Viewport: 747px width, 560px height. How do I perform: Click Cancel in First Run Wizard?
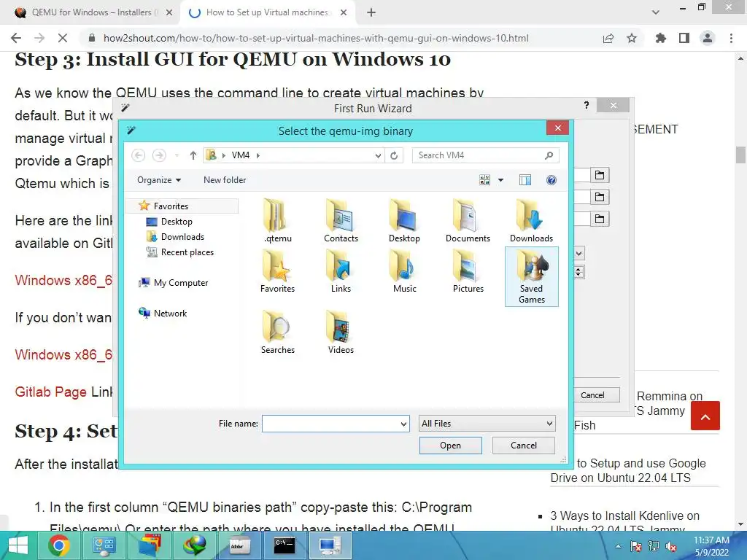tap(592, 395)
